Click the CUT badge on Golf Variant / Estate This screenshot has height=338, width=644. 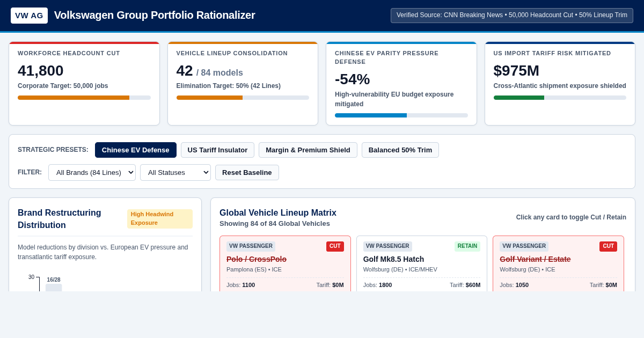pos(608,246)
